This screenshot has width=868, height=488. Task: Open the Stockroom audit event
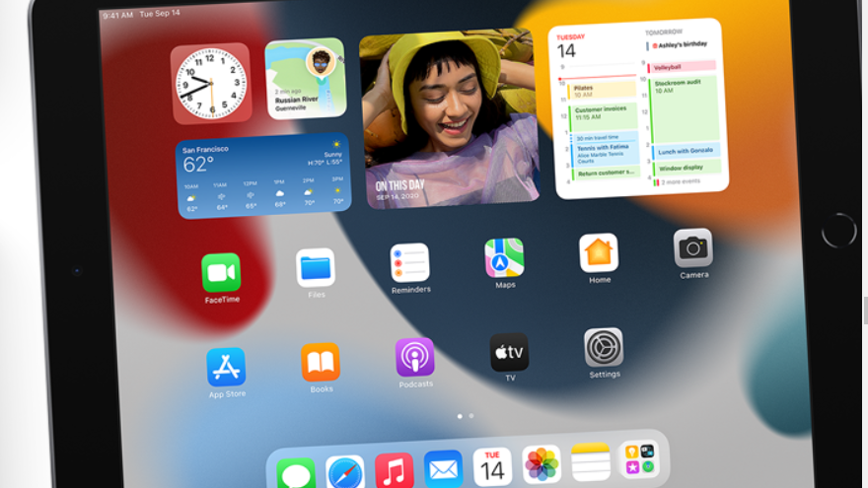[x=685, y=109]
